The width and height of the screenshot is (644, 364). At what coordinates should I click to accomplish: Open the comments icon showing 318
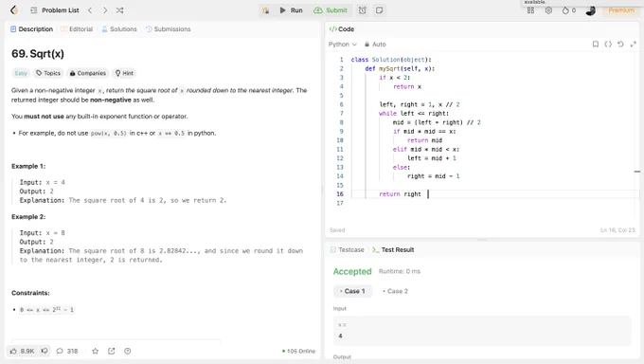point(67,351)
